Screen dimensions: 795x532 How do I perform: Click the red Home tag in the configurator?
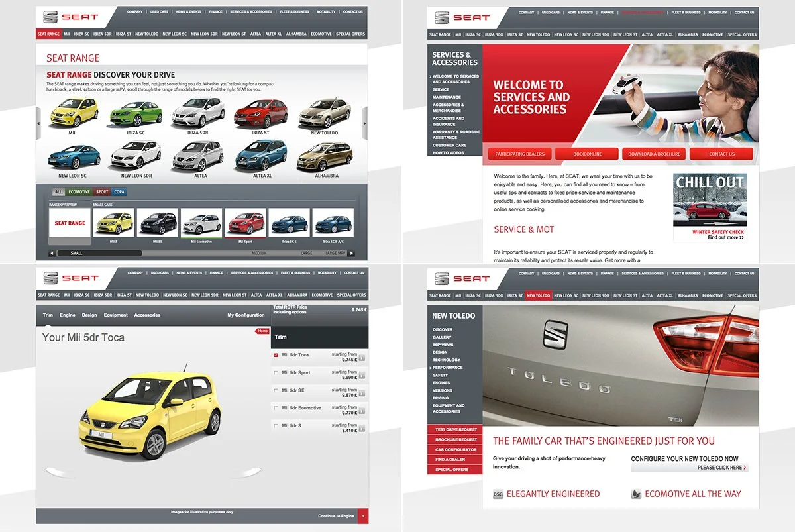[x=262, y=331]
